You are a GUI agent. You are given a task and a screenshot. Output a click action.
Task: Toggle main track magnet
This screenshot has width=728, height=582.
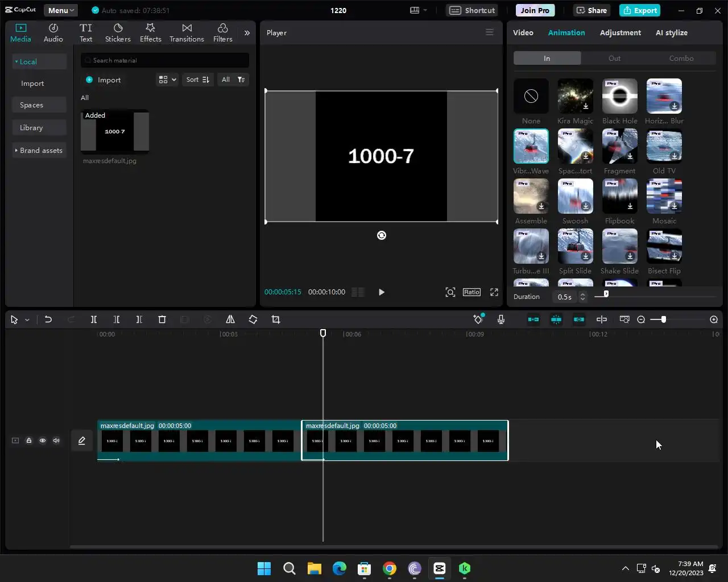coord(533,319)
